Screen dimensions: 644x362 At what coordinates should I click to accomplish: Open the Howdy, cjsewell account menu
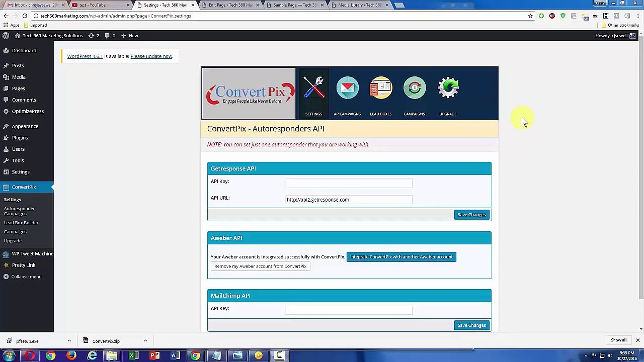point(615,36)
